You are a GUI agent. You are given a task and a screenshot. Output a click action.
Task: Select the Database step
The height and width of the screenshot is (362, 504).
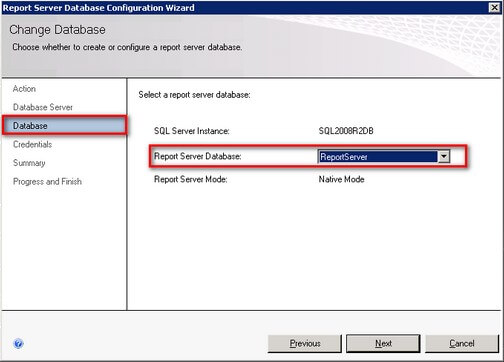point(64,125)
